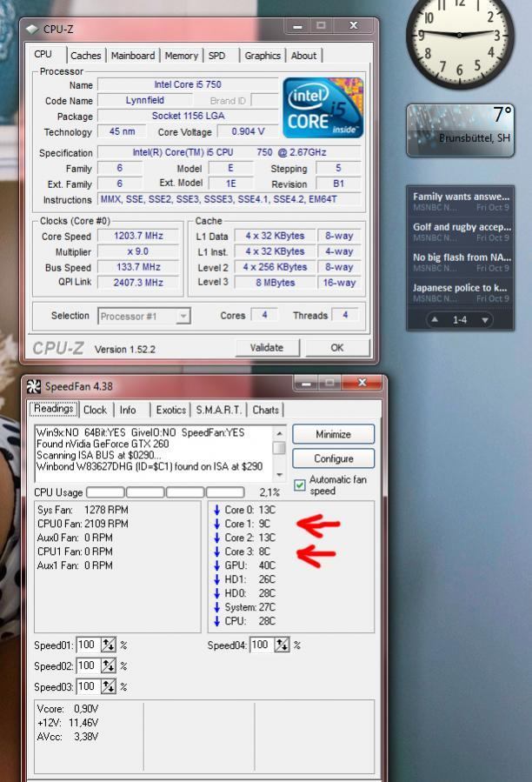The height and width of the screenshot is (782, 532).
Task: Click the Speed04 spinner arrows
Action: pos(282,645)
